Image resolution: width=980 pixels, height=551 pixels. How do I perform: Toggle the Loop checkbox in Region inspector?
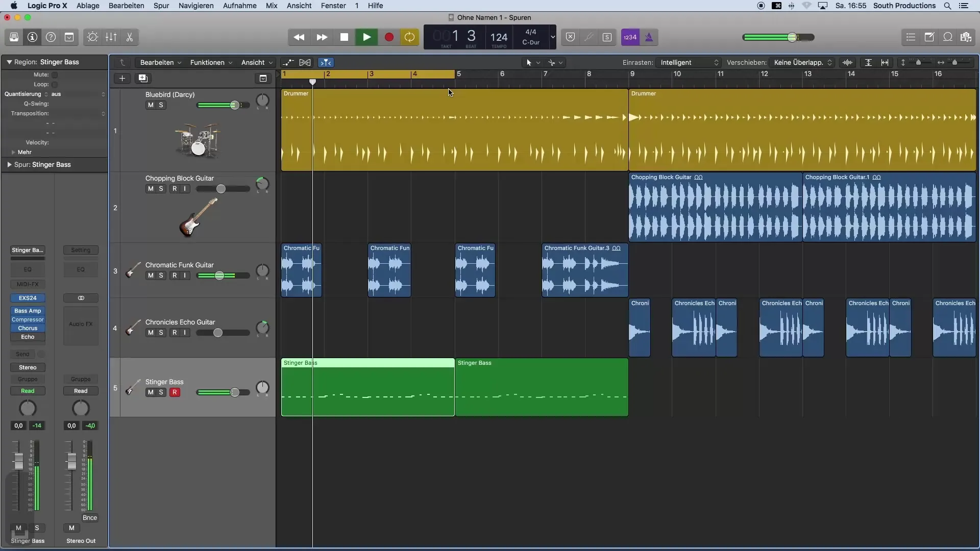55,85
